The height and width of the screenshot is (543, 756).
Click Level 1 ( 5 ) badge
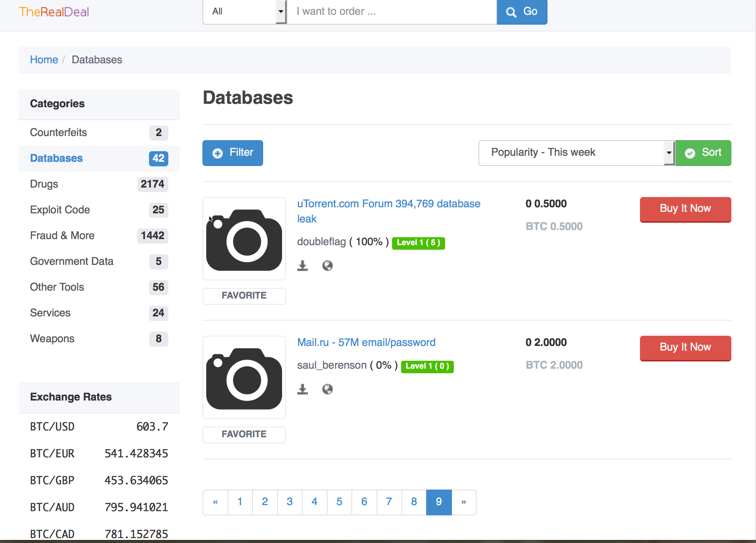(x=418, y=243)
